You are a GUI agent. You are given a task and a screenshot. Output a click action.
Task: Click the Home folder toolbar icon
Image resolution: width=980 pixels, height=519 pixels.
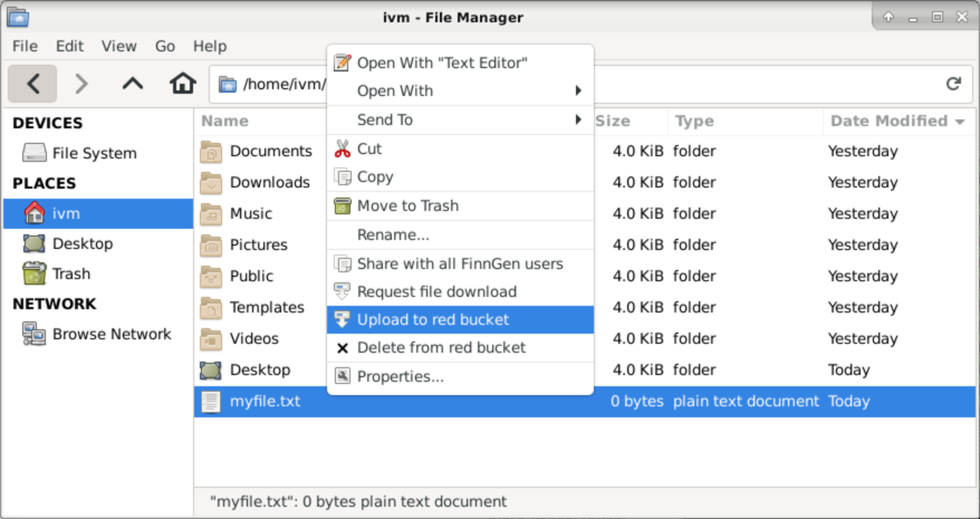[x=182, y=84]
